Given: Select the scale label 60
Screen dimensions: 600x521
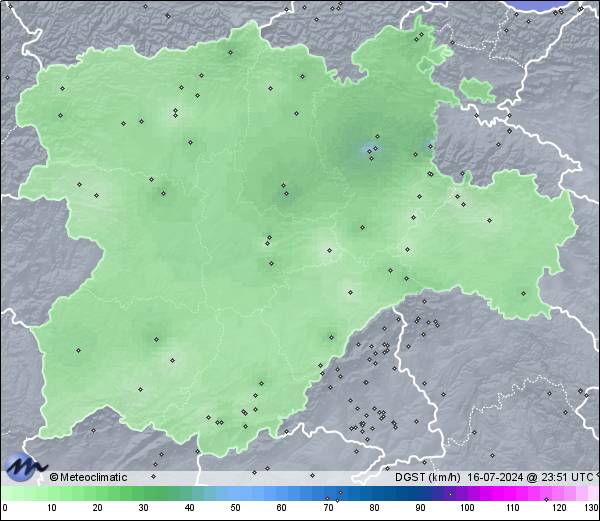Looking at the screenshot, I should click(282, 508).
